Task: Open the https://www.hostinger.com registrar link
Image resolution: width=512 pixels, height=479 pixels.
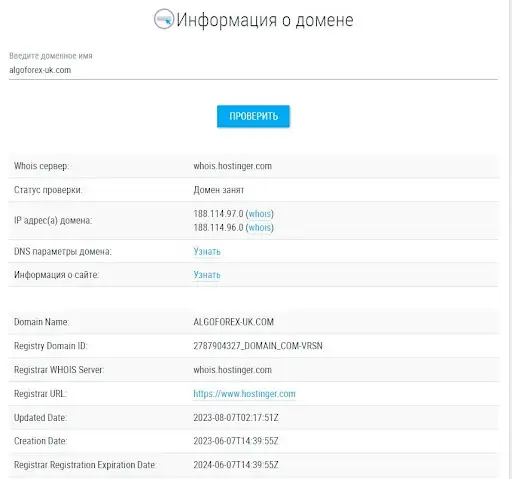Action: click(244, 394)
